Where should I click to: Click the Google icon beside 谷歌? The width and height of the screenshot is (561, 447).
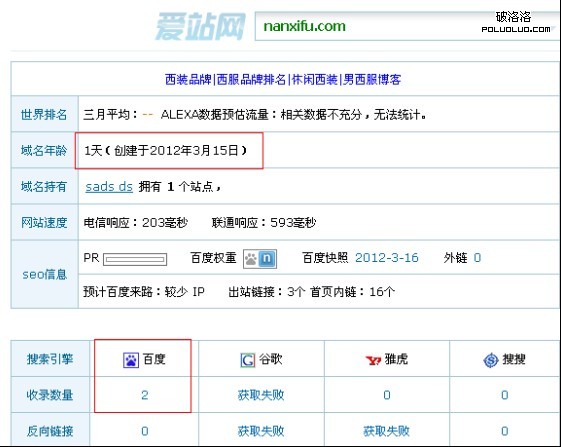coord(248,360)
